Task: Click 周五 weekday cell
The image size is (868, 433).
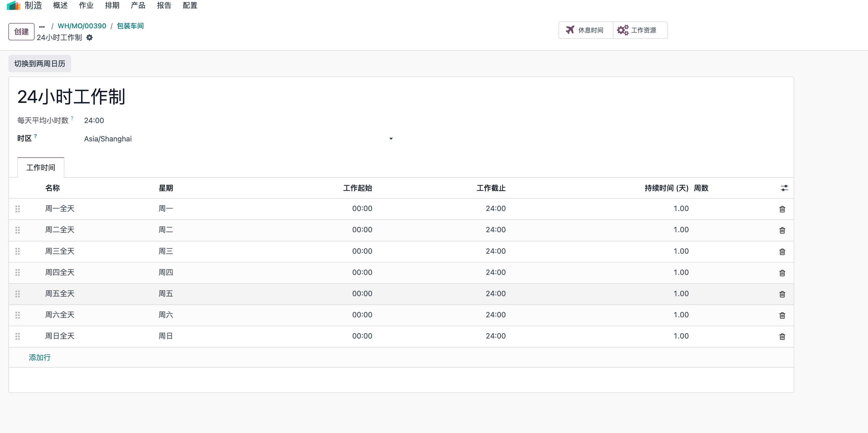Action: tap(166, 293)
